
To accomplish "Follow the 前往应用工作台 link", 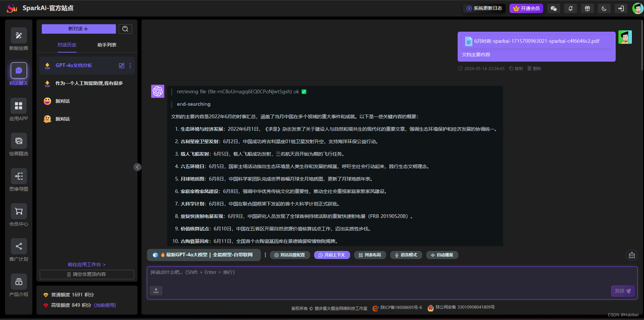I will (87, 265).
